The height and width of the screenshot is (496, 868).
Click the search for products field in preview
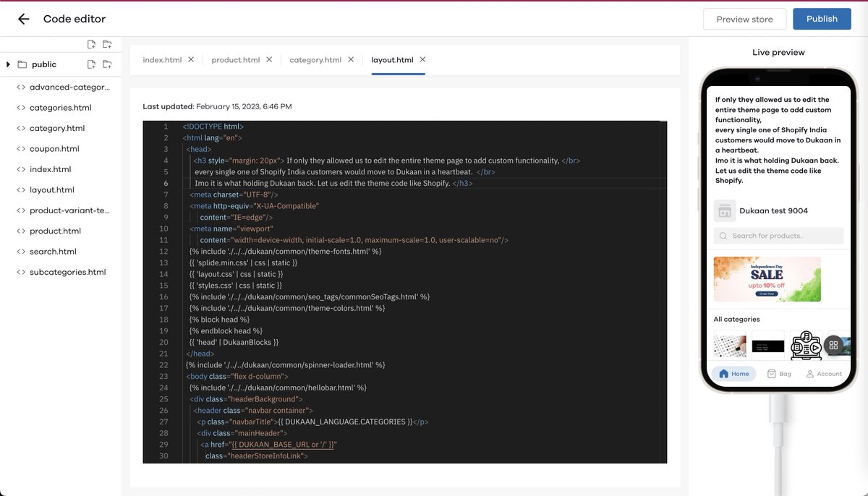778,236
